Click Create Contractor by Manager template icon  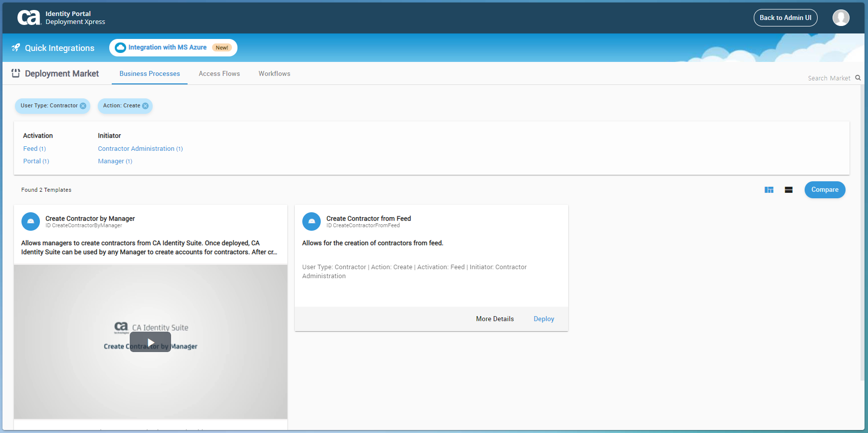[x=30, y=221]
